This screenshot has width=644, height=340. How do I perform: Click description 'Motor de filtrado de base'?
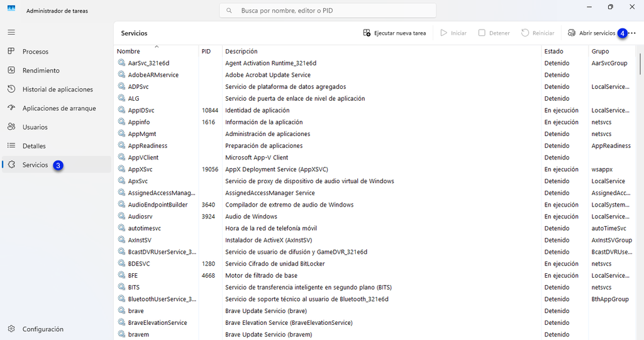point(261,275)
